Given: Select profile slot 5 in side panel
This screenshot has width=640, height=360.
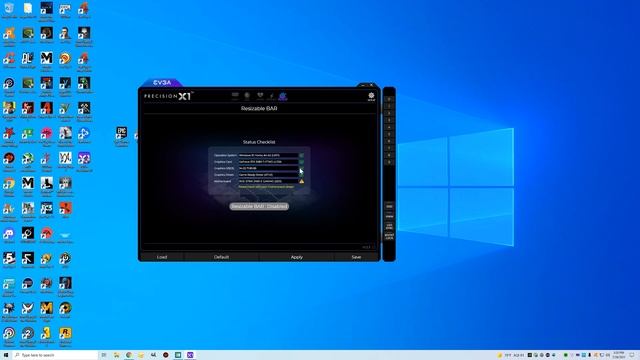Looking at the screenshot, I should [x=389, y=134].
